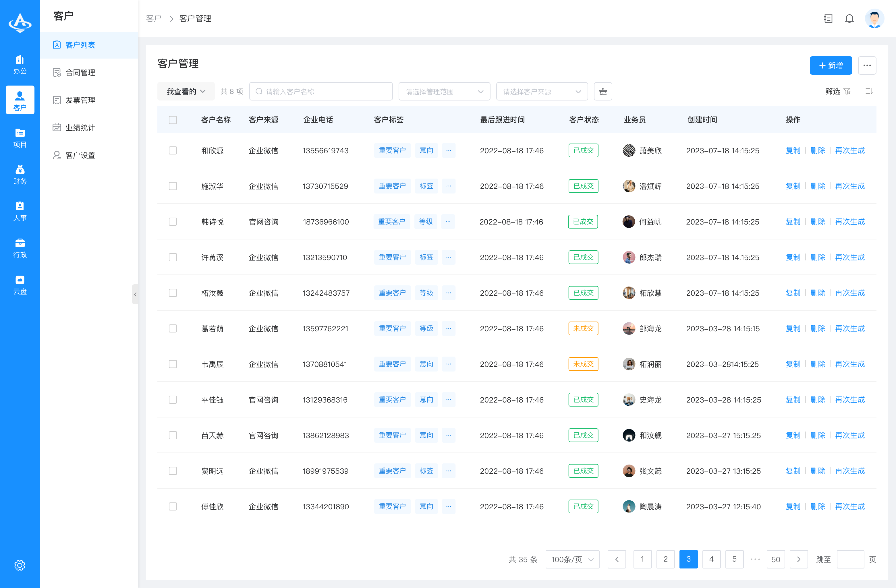Open the 100条/页 page size selector
Viewport: 896px width, 588px height.
pos(572,559)
